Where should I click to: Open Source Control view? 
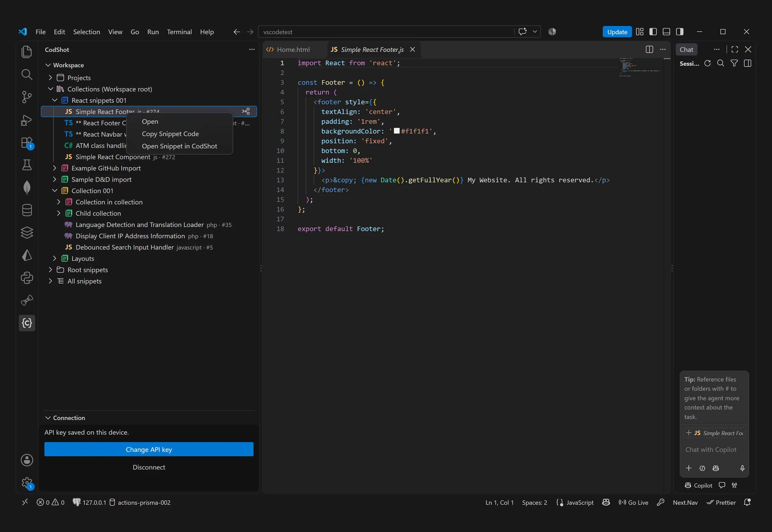(27, 97)
